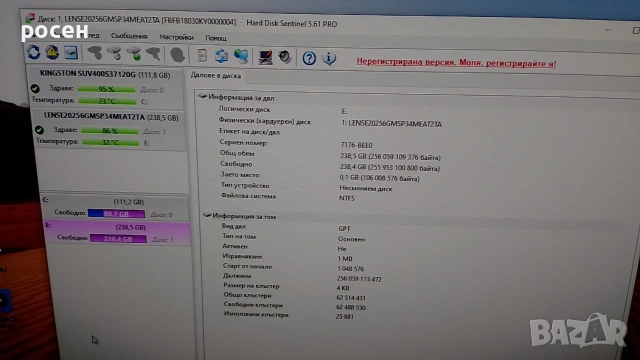
Task: Click the green check beside LENSE20256 health
Action: point(39,130)
